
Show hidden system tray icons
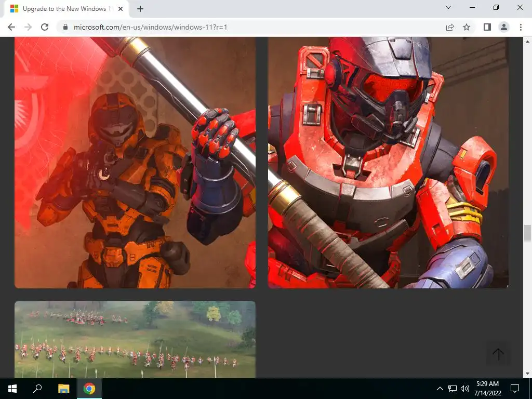click(x=440, y=389)
